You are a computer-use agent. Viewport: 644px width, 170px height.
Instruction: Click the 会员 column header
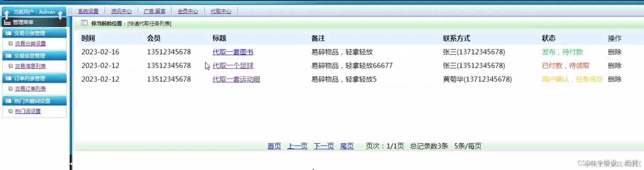(x=154, y=38)
